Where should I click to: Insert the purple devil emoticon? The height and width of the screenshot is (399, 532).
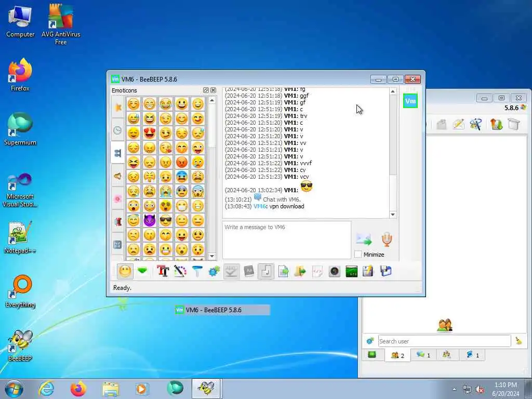[149, 220]
